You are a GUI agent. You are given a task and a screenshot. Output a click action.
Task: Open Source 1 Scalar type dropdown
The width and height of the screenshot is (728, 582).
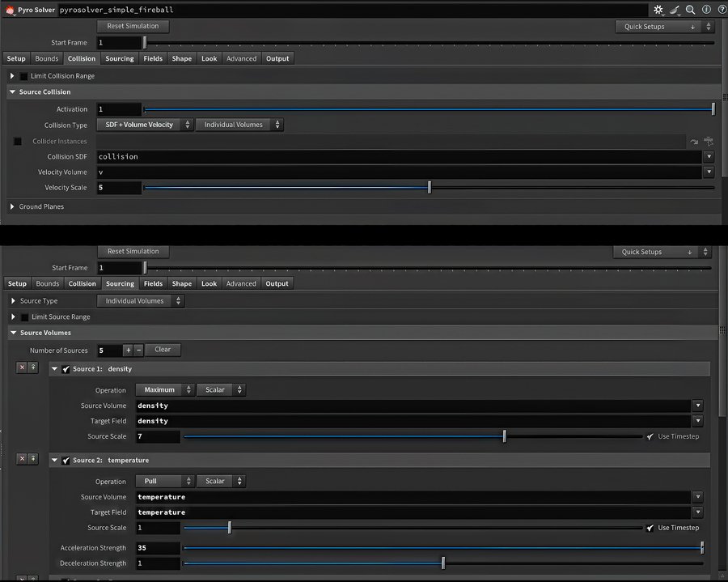[222, 389]
